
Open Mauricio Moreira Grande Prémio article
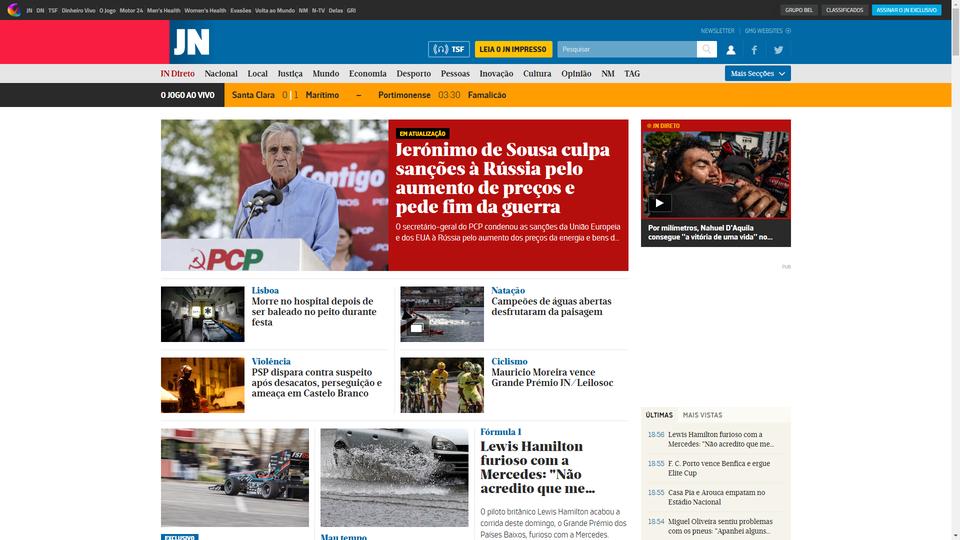(x=552, y=377)
